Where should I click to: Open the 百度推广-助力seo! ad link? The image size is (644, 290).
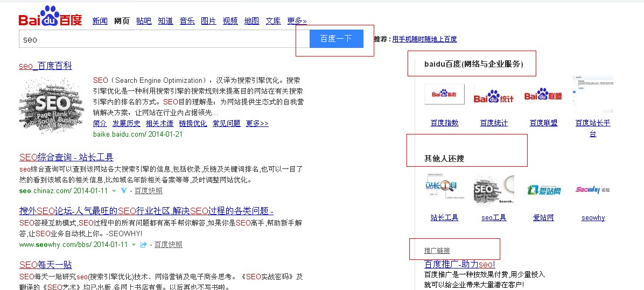(x=460, y=264)
